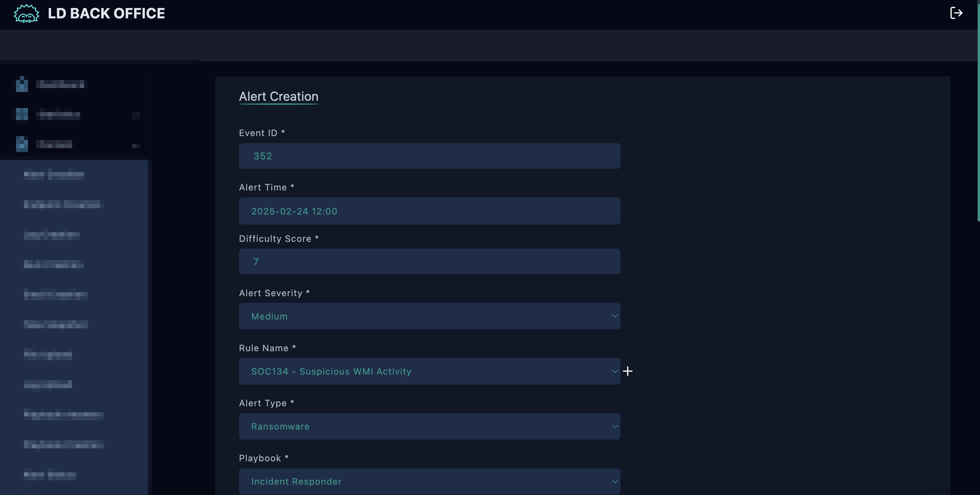The height and width of the screenshot is (495, 980).
Task: Click the chevron icon on the Medium dropdown
Action: (615, 316)
